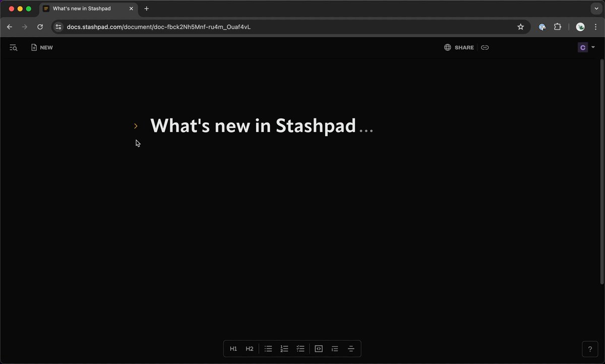Image resolution: width=605 pixels, height=364 pixels.
Task: Reload the Stashpad page
Action: [40, 27]
